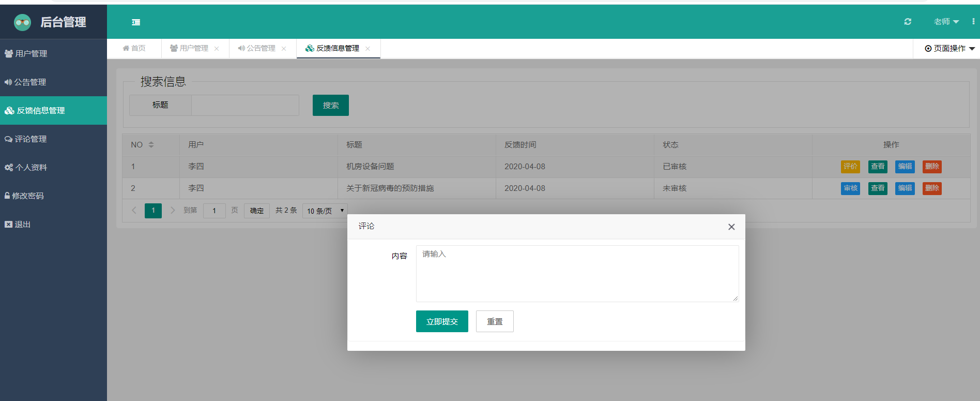Click the 重置 button
The width and height of the screenshot is (980, 401).
coord(495,321)
